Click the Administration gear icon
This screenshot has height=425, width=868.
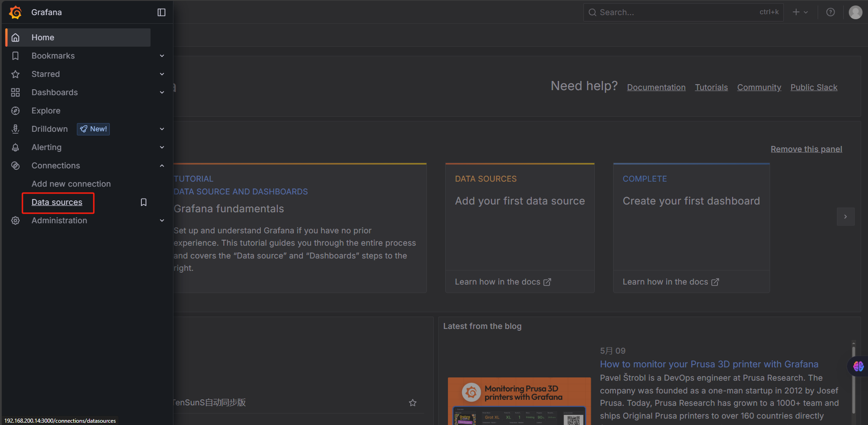click(x=16, y=221)
